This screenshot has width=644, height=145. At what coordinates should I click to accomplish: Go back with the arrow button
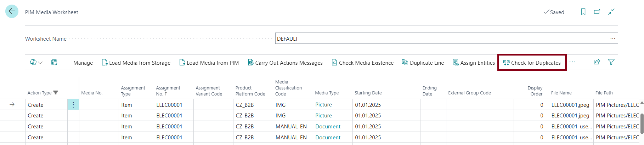tap(12, 11)
